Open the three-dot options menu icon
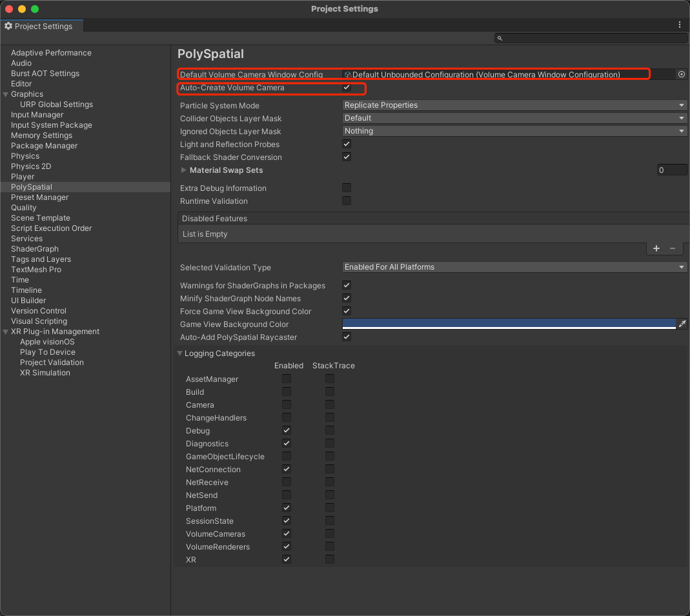 click(x=680, y=25)
